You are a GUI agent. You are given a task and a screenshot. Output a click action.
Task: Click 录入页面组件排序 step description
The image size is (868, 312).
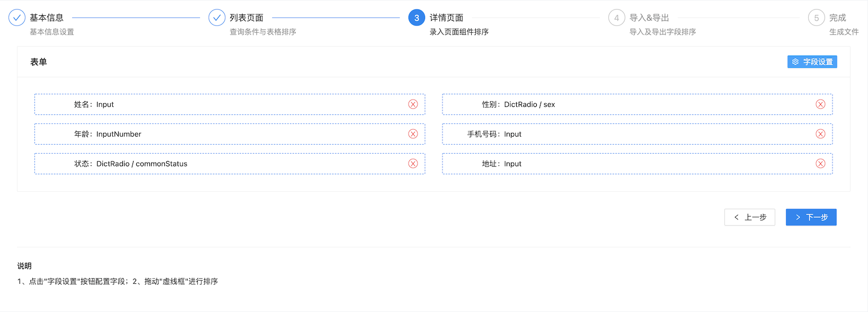click(459, 32)
